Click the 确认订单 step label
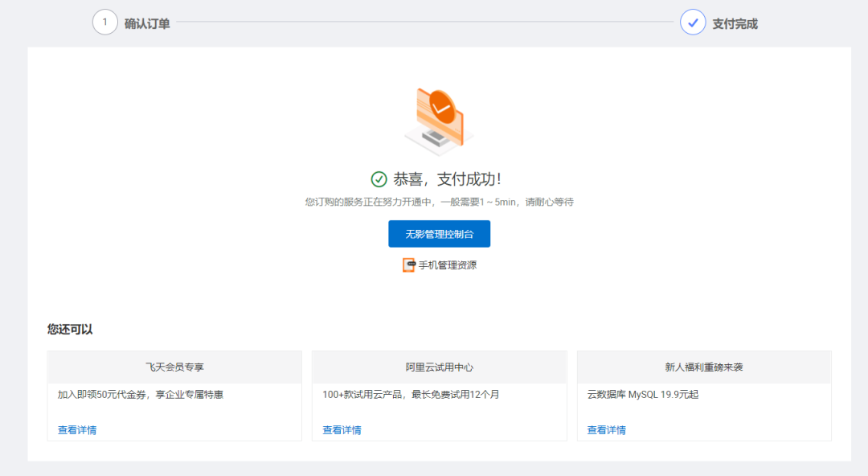868x476 pixels. pos(147,24)
